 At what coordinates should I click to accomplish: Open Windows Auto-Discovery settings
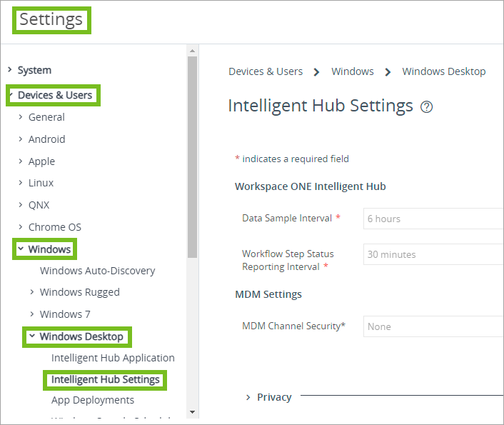pyautogui.click(x=98, y=271)
